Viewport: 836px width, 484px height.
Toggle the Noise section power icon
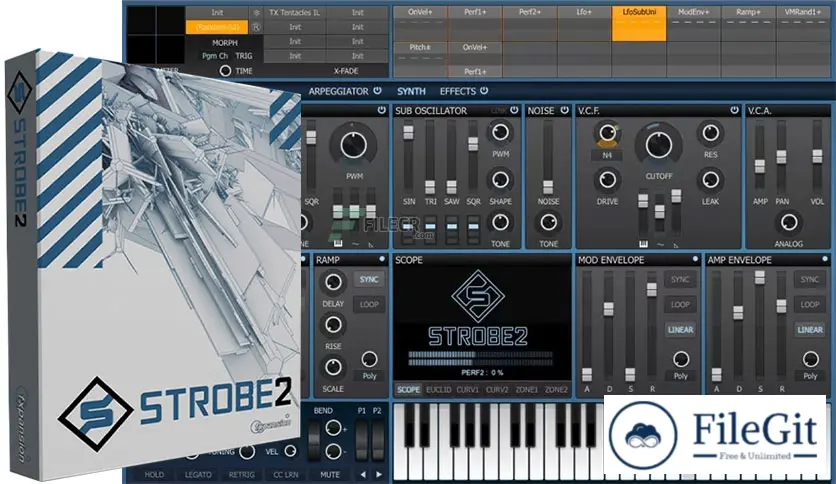(565, 110)
